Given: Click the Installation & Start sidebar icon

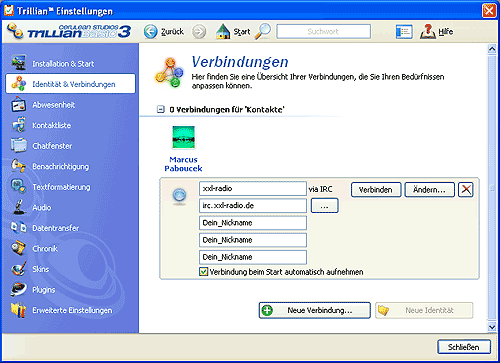Looking at the screenshot, I should coord(19,63).
